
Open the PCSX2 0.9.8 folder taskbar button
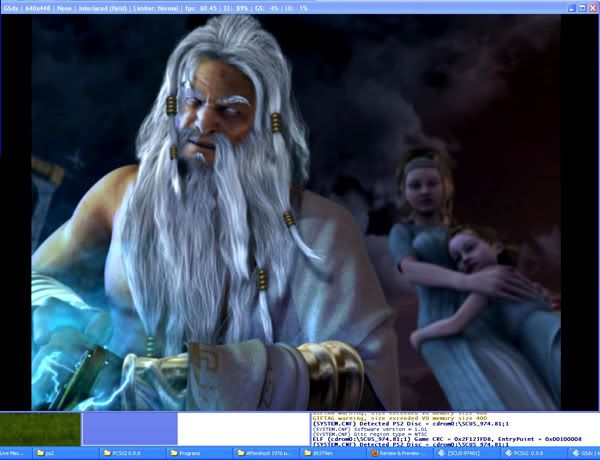tap(132, 453)
